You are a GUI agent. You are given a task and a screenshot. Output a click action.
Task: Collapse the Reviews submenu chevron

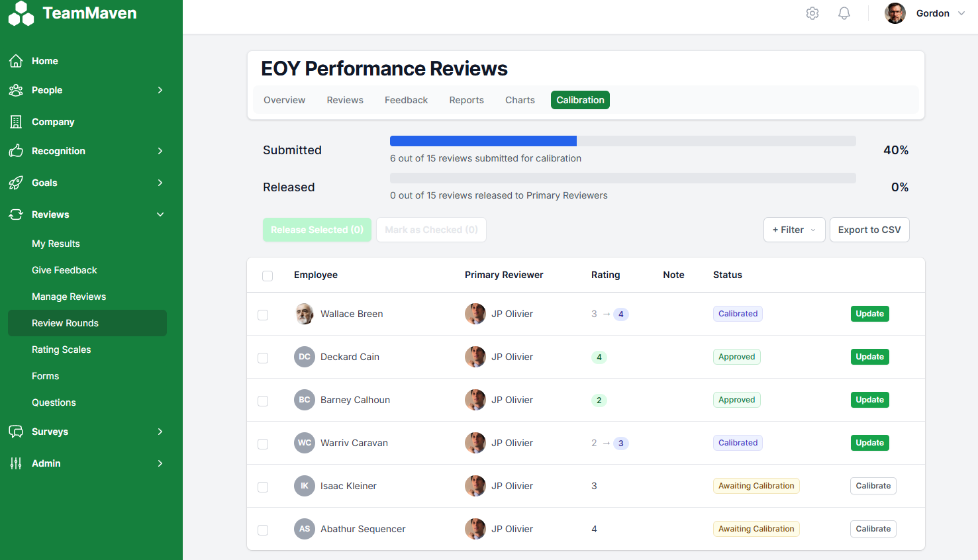click(x=160, y=214)
